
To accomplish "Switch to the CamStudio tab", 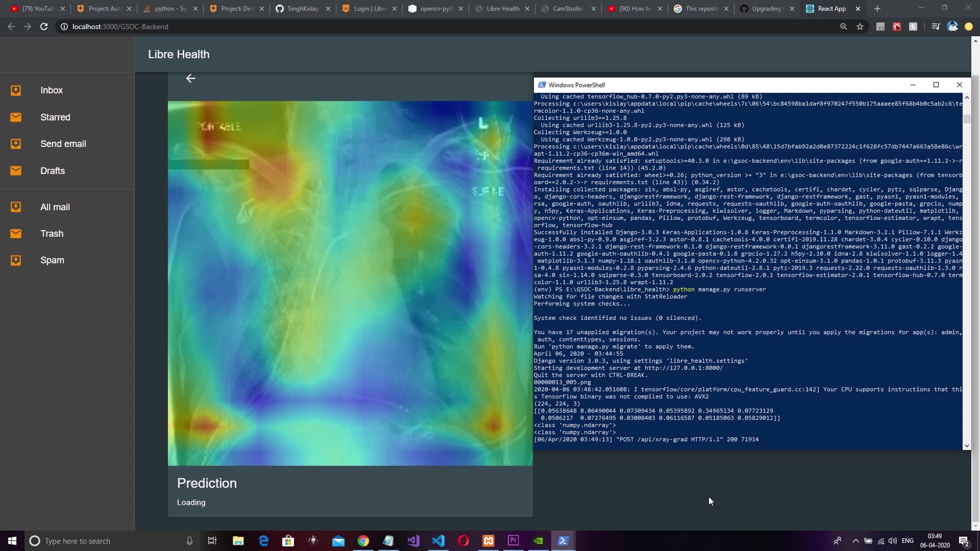I will coord(568,9).
